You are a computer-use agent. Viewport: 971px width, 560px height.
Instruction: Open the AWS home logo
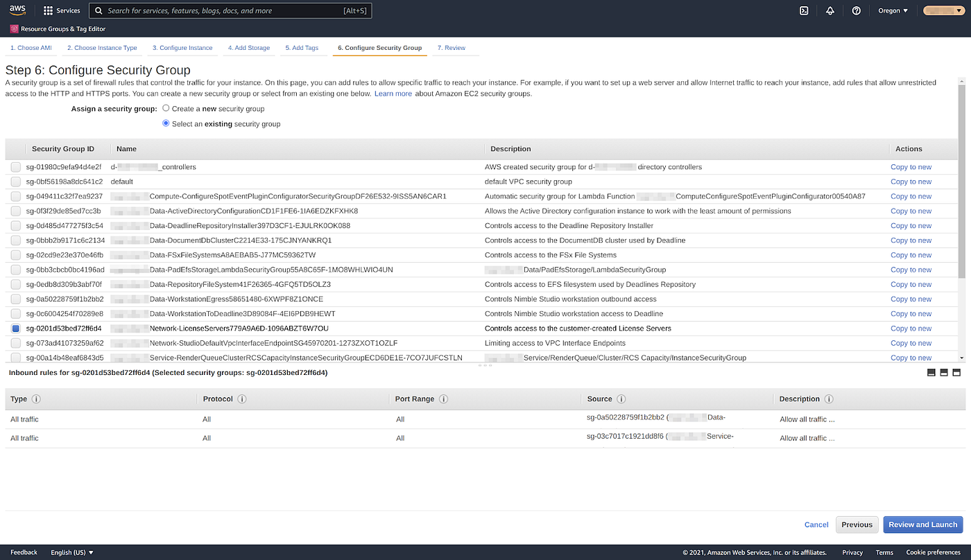pos(17,10)
